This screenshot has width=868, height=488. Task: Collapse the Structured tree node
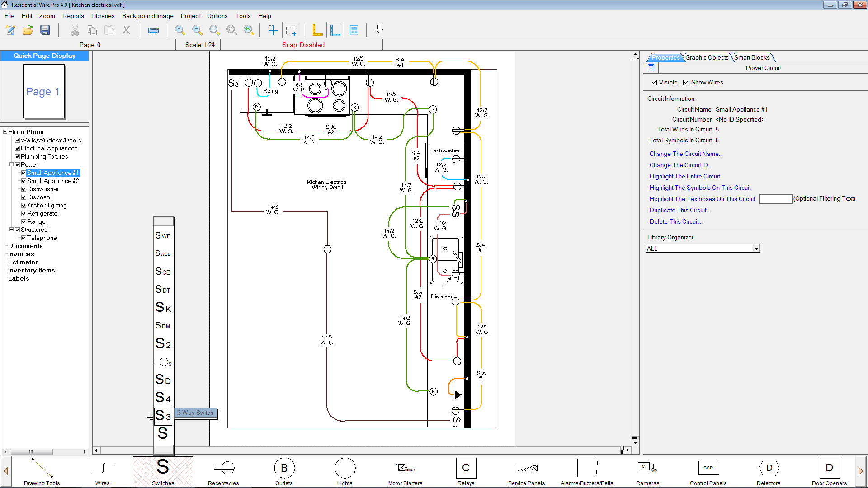pyautogui.click(x=11, y=230)
